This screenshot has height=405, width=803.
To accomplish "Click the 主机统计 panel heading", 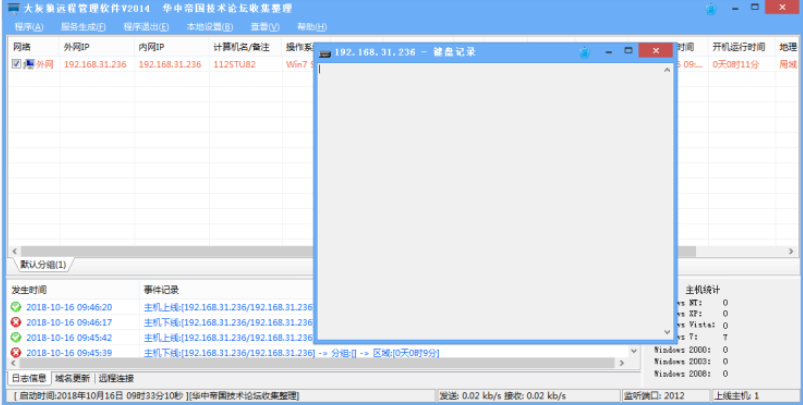I will [x=703, y=290].
